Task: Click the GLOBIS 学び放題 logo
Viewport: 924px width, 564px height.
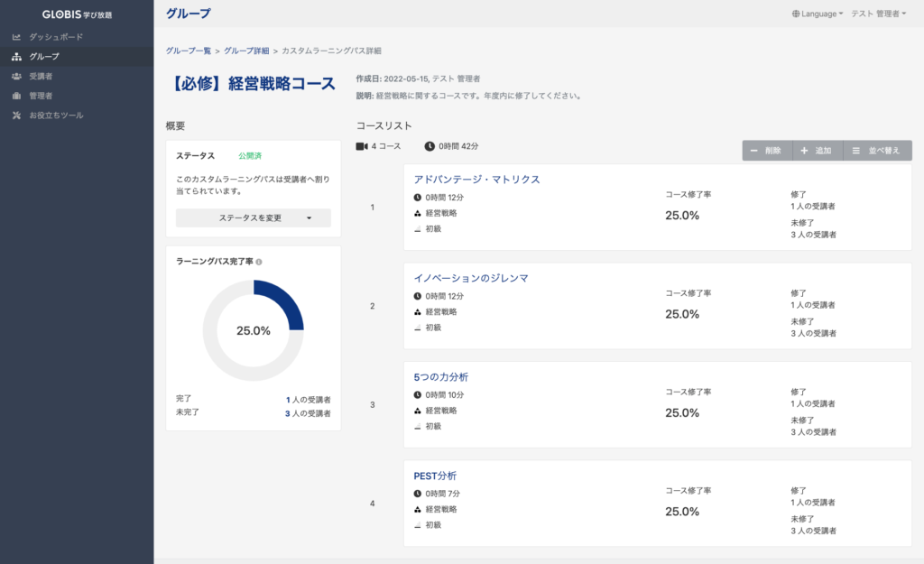Action: (77, 14)
